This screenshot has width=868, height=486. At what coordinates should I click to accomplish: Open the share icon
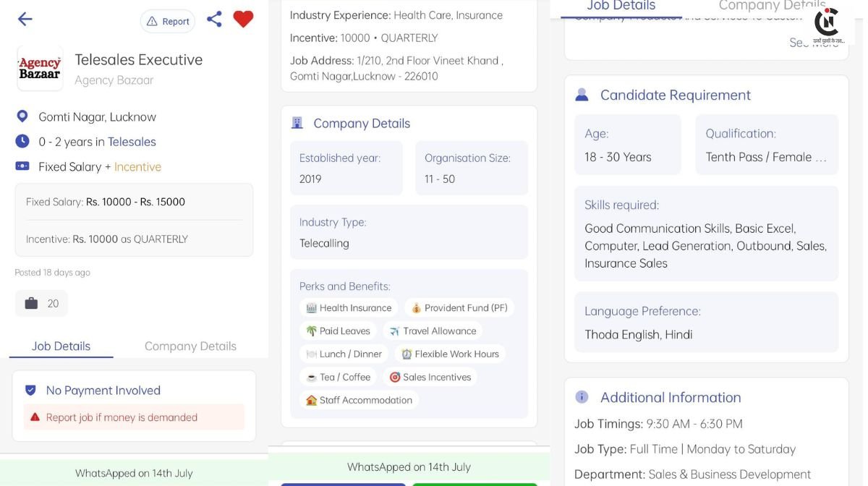click(x=214, y=20)
